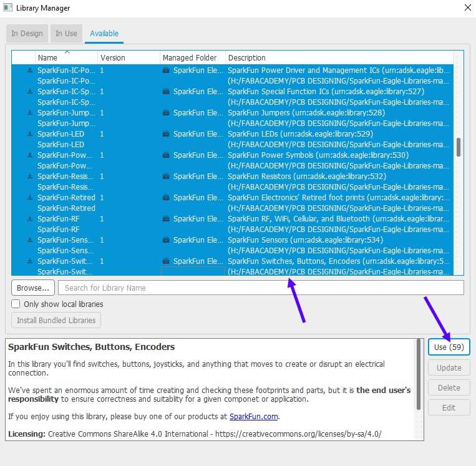Click SparkFun-RF name in second RF row
This screenshot has height=466, width=476.
coord(58,230)
